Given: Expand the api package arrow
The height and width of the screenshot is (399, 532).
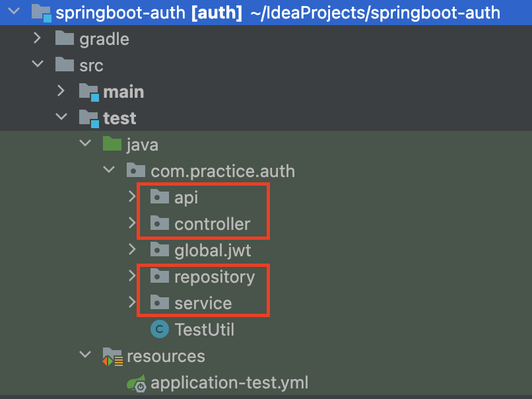Looking at the screenshot, I should click(x=132, y=196).
